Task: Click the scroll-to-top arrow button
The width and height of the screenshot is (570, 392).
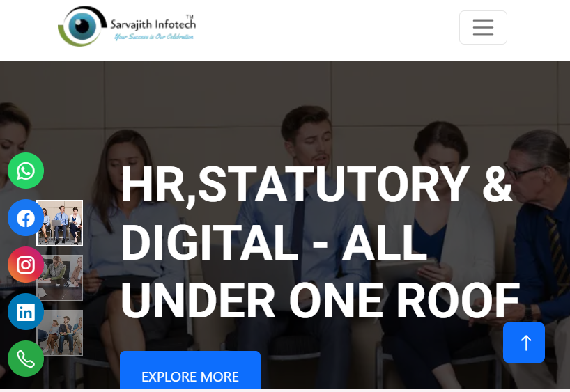Action: (x=524, y=343)
